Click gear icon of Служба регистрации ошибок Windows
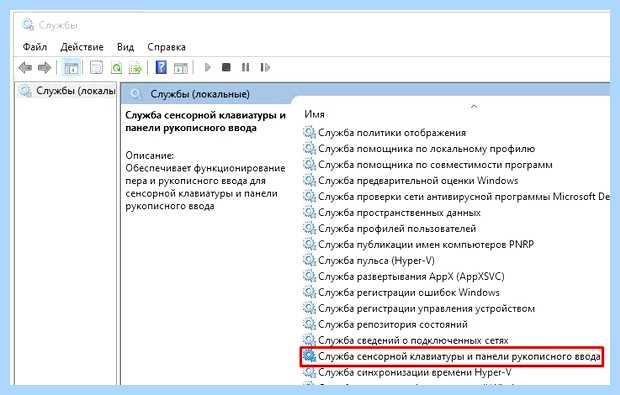 [309, 292]
